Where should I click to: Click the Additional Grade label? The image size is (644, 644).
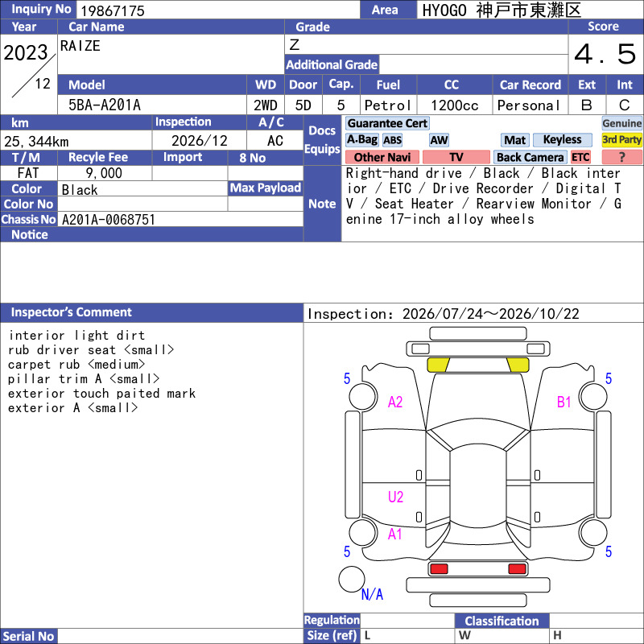332,64
